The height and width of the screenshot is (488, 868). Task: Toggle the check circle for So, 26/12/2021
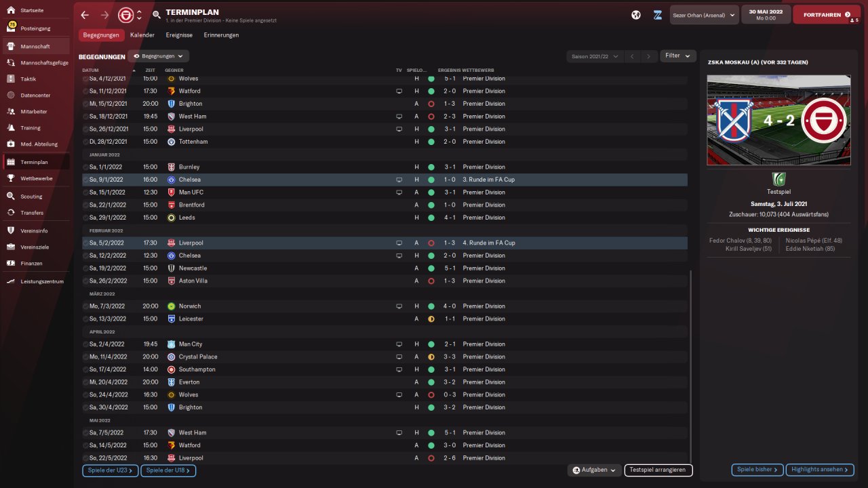click(85, 129)
